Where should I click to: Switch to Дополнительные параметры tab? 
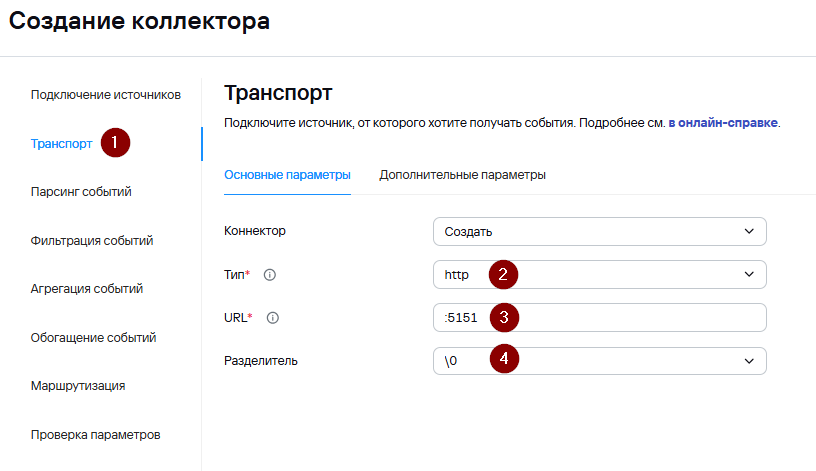click(x=462, y=175)
